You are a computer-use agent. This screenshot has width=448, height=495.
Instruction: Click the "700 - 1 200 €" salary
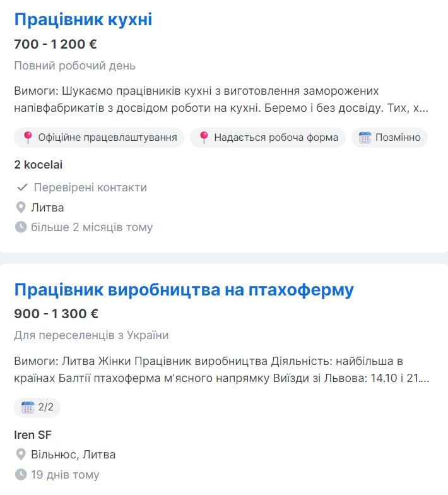click(56, 44)
